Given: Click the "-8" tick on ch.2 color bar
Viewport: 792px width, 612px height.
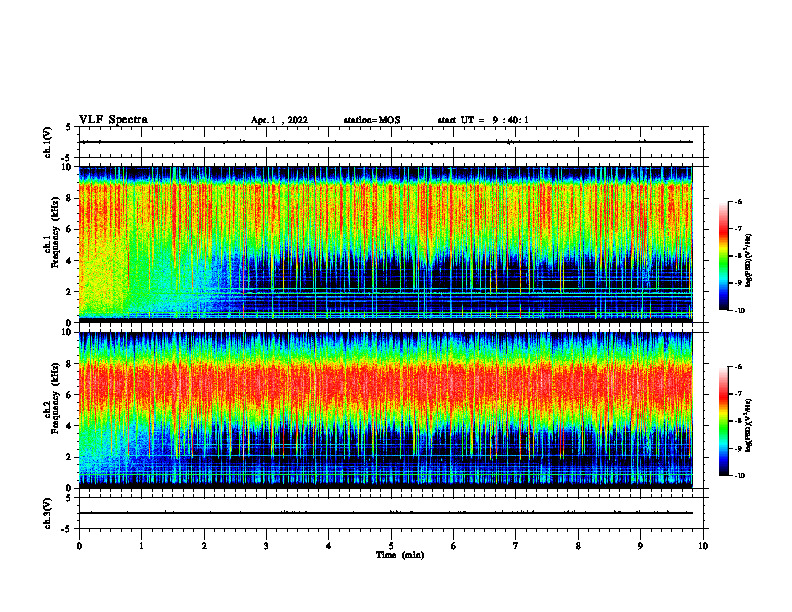Looking at the screenshot, I should [738, 421].
